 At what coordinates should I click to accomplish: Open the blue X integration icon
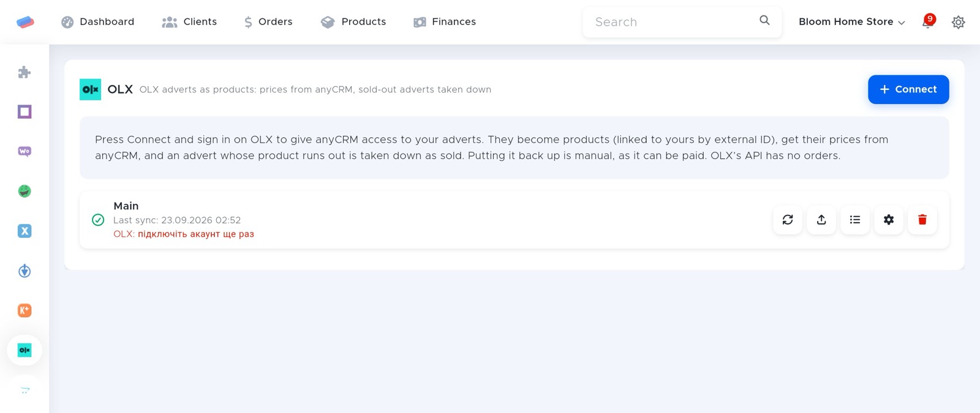tap(24, 231)
